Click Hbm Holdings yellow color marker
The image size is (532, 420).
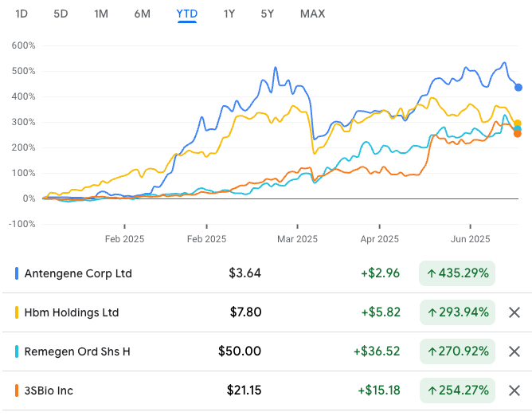[17, 312]
